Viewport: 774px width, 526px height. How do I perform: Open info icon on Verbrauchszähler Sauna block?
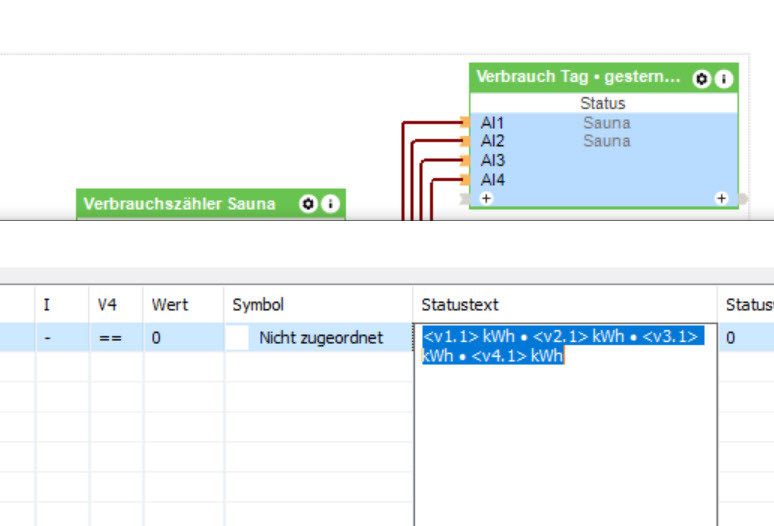point(330,203)
